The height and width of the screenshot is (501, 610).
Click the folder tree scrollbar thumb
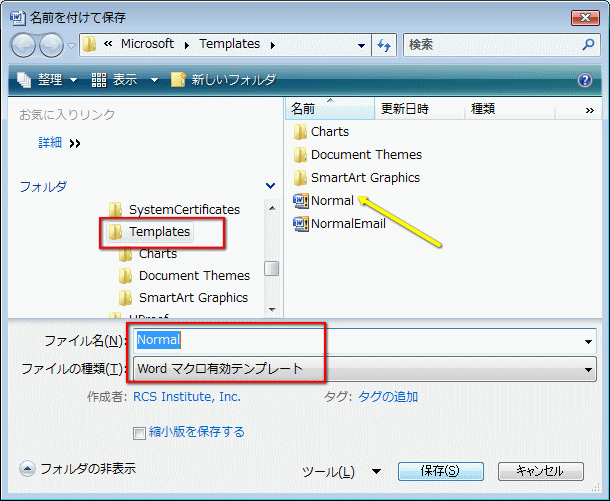[x=272, y=268]
